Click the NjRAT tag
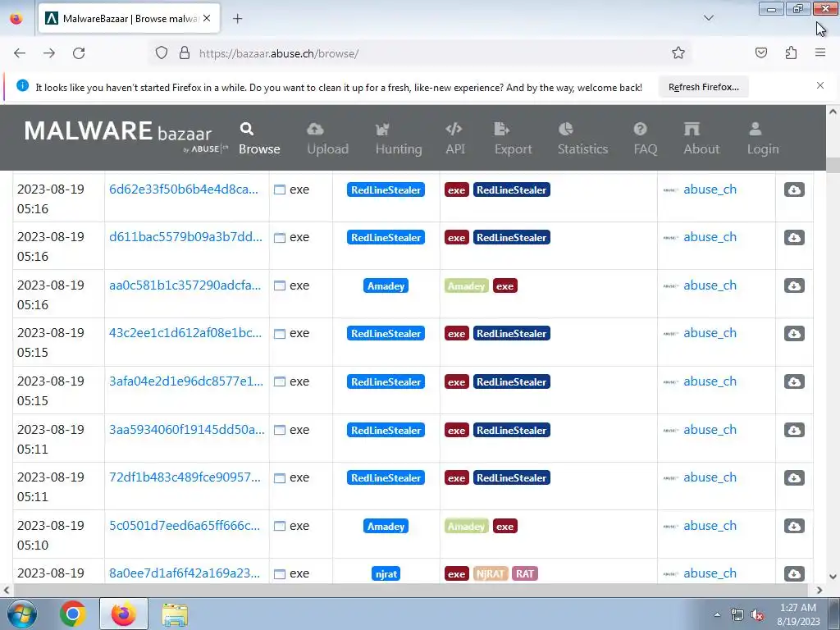 point(491,573)
